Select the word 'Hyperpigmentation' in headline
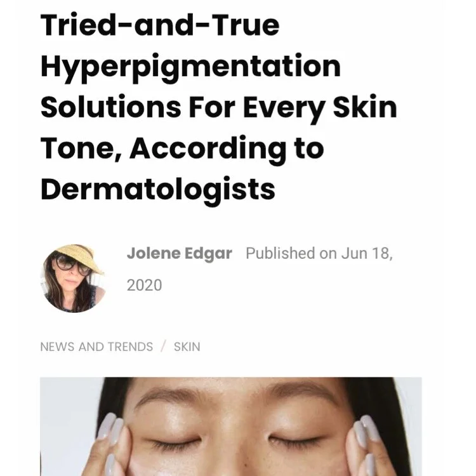Screen dimensions: 476x476 (190, 67)
